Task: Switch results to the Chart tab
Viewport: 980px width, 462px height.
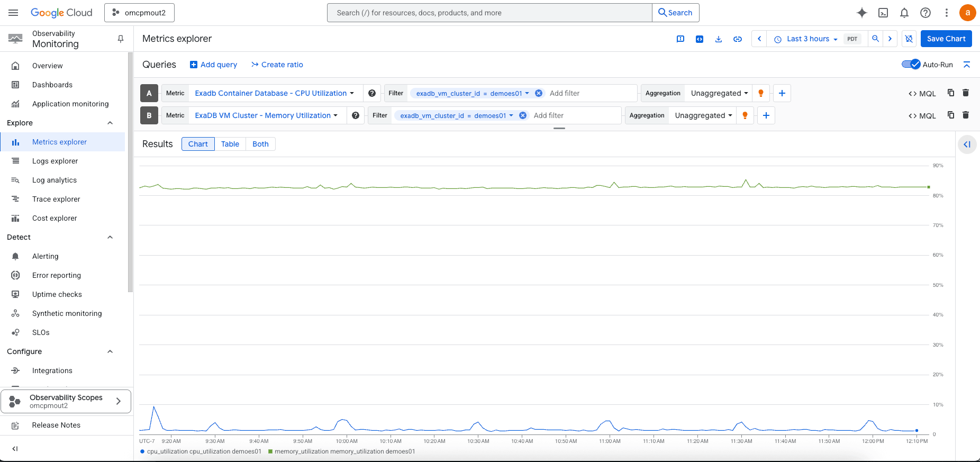Action: pos(198,144)
